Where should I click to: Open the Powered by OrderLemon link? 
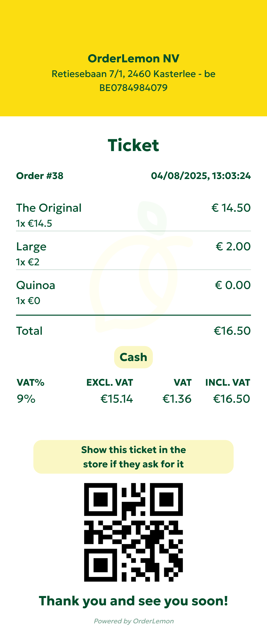coord(134,621)
